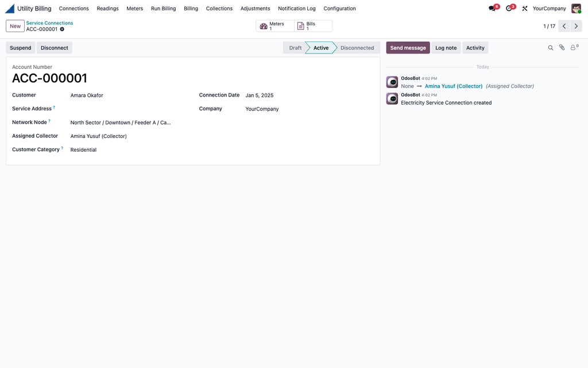Open the Configuration menu

tap(339, 8)
